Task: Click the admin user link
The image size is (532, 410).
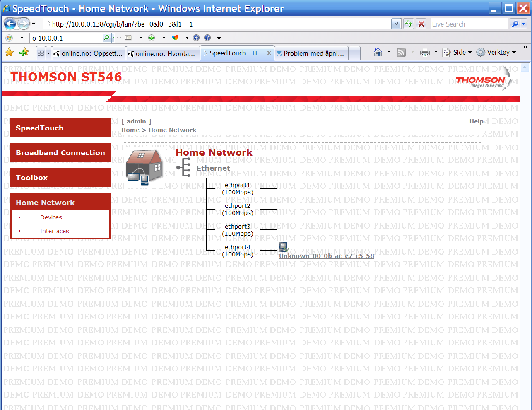Action: pyautogui.click(x=136, y=121)
